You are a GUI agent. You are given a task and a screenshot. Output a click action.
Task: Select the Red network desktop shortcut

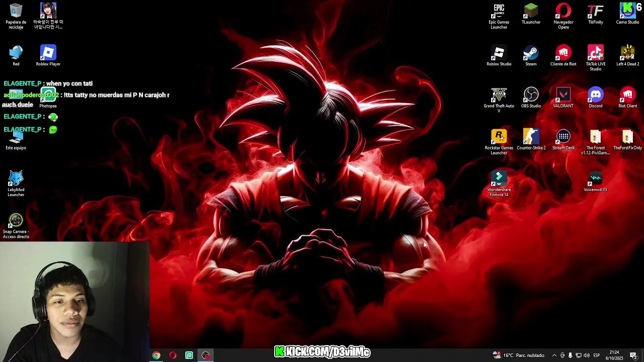click(x=16, y=55)
